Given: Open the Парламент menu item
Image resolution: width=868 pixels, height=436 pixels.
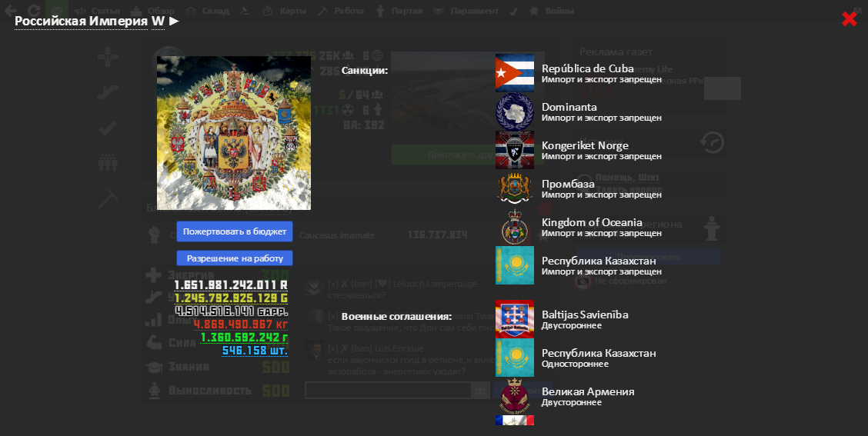Looking at the screenshot, I should (x=474, y=11).
